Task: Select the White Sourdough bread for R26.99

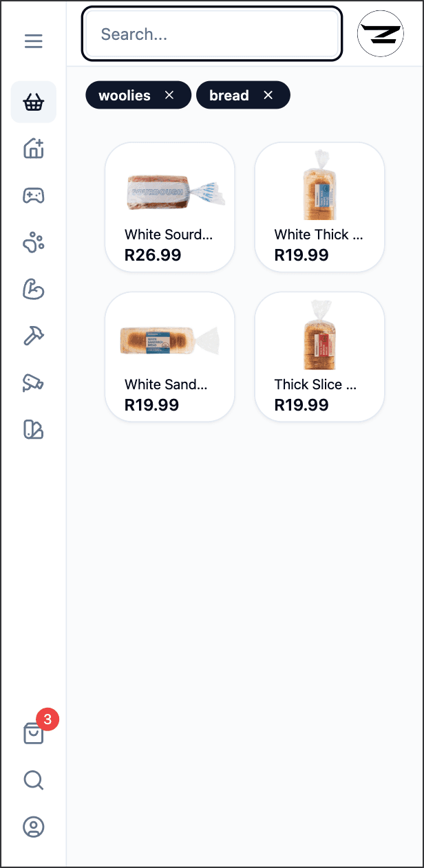Action: 169,206
